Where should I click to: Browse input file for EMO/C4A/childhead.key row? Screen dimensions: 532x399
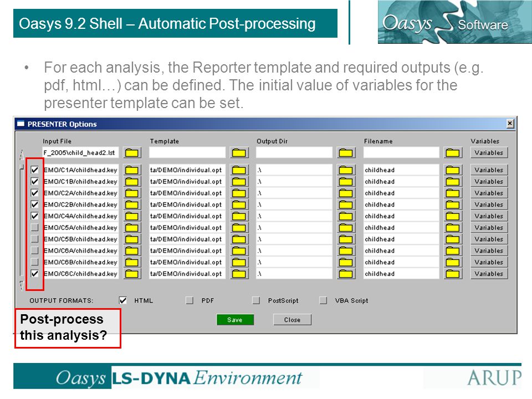(x=132, y=216)
